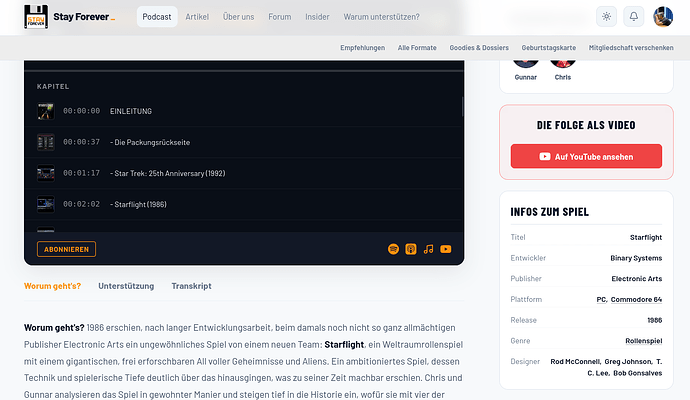690x400 pixels.
Task: Click the Gunnar host avatar
Action: pyautogui.click(x=525, y=64)
